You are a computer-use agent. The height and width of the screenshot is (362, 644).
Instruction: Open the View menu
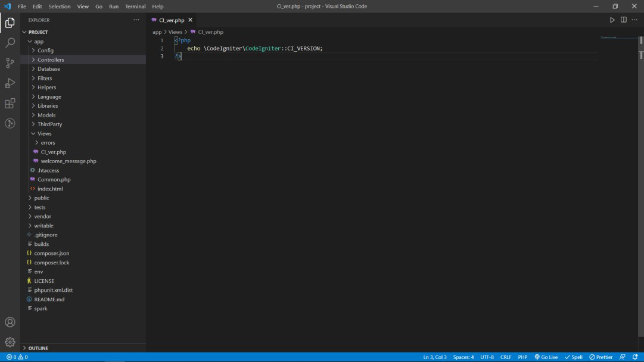[83, 6]
